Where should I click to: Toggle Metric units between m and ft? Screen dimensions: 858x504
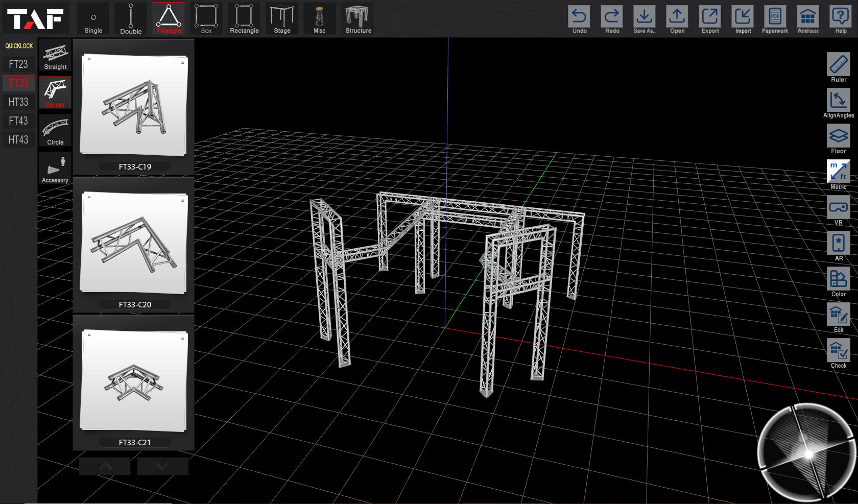(838, 172)
